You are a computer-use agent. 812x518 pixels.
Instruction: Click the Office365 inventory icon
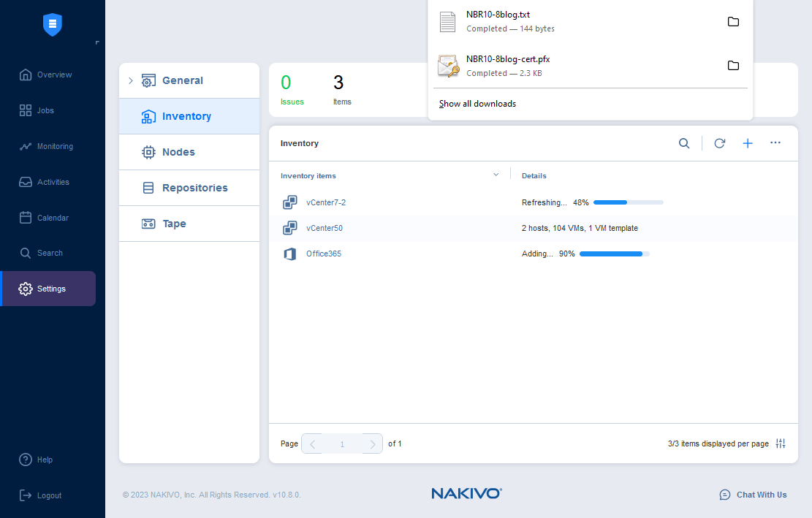click(290, 254)
